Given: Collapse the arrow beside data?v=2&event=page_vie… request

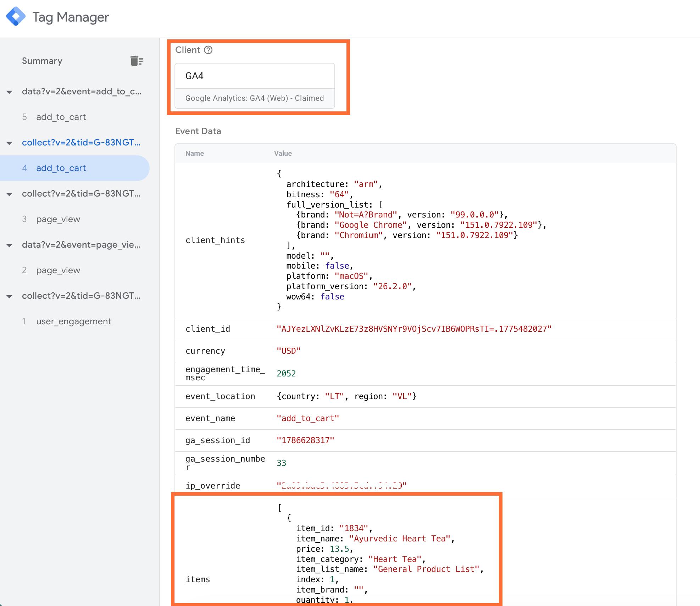Looking at the screenshot, I should pyautogui.click(x=10, y=246).
